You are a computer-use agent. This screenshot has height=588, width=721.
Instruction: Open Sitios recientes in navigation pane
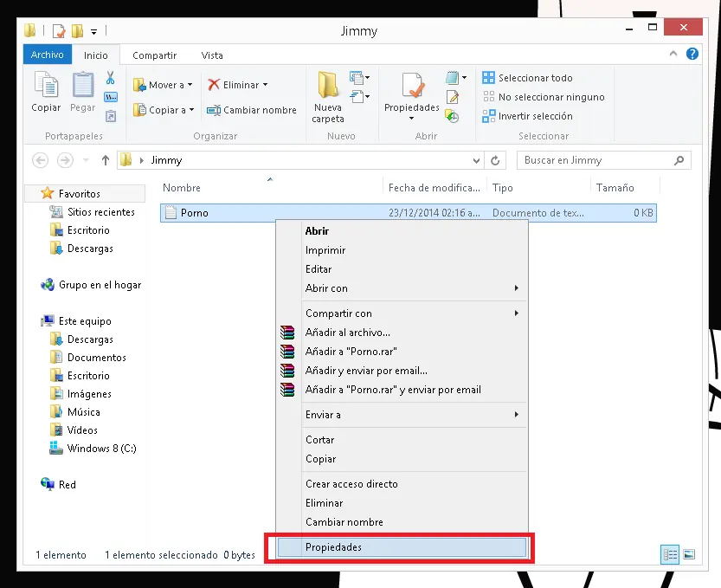pyautogui.click(x=92, y=212)
